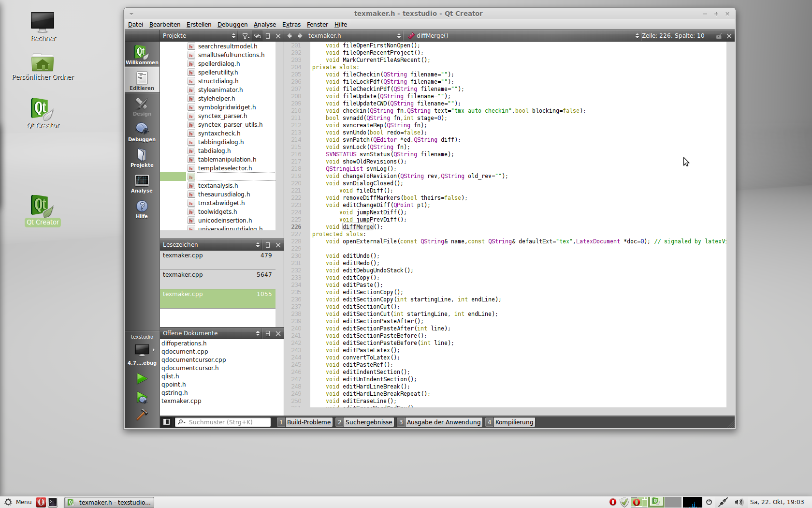Focus the Suchmuster locator field
Viewport: 812px width, 508px height.
tap(223, 422)
